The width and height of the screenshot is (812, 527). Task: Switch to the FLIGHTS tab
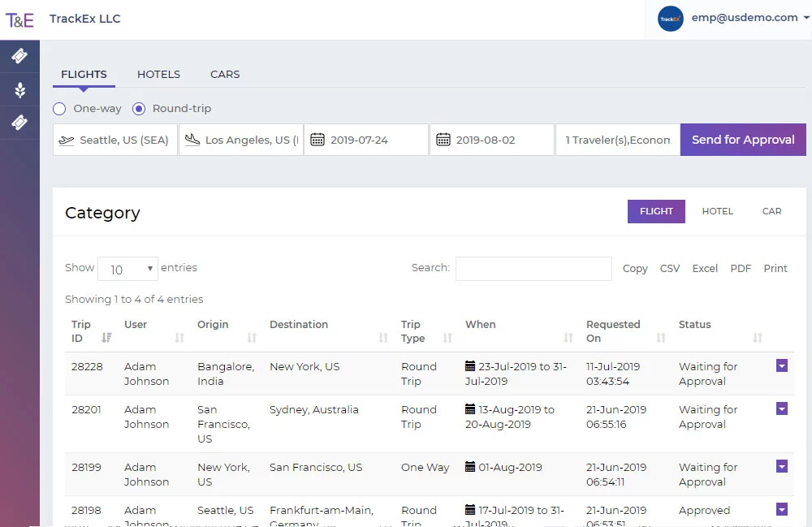click(84, 74)
